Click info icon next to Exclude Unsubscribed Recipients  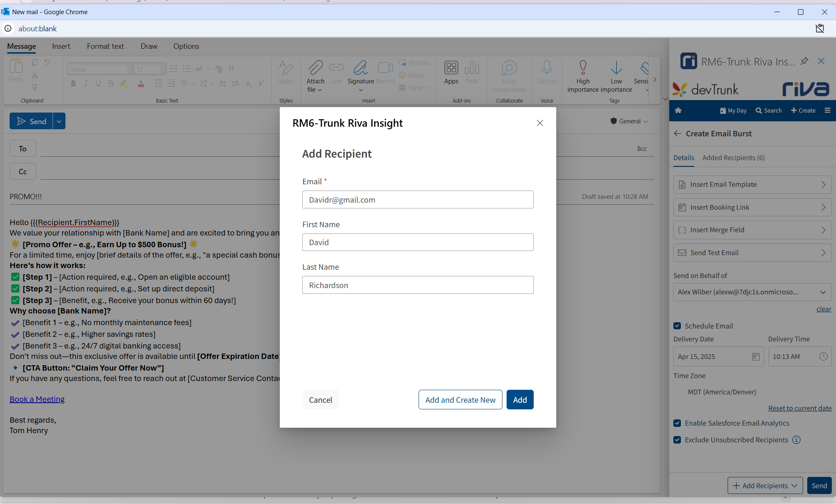click(796, 440)
